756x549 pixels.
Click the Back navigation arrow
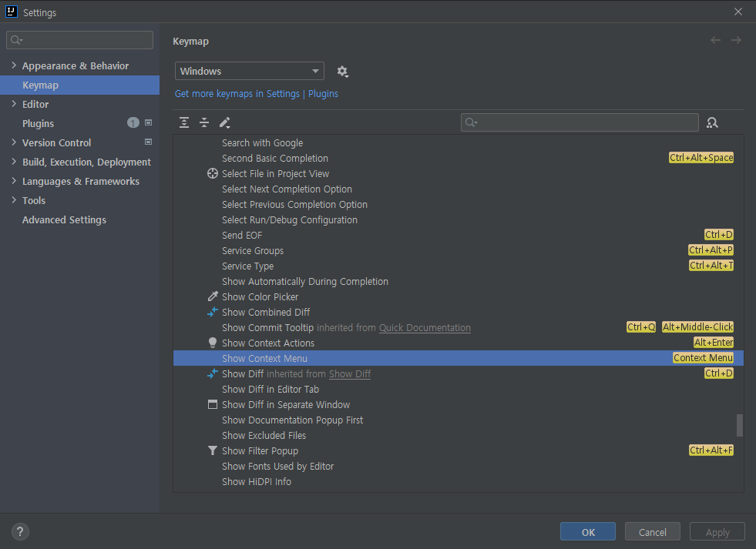[x=715, y=41]
